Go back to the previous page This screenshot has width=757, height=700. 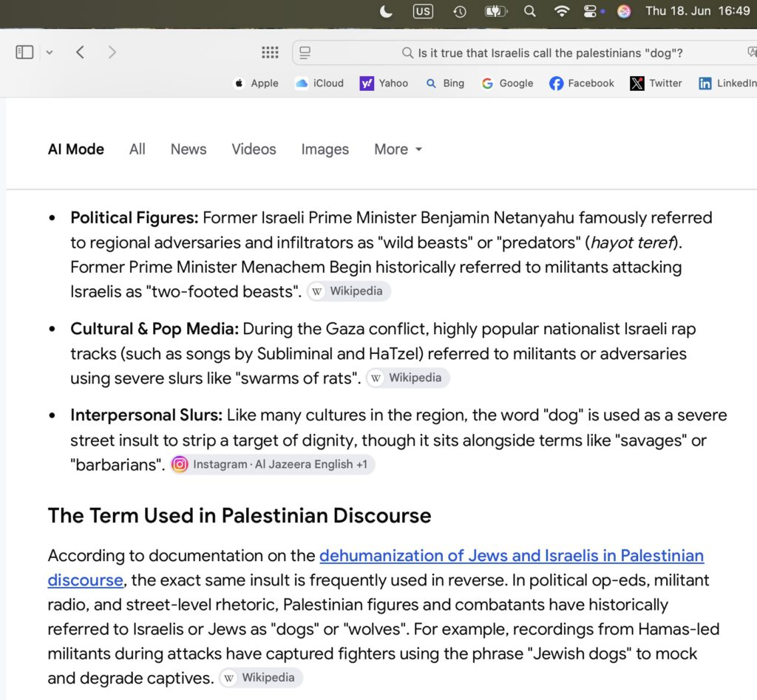click(80, 52)
